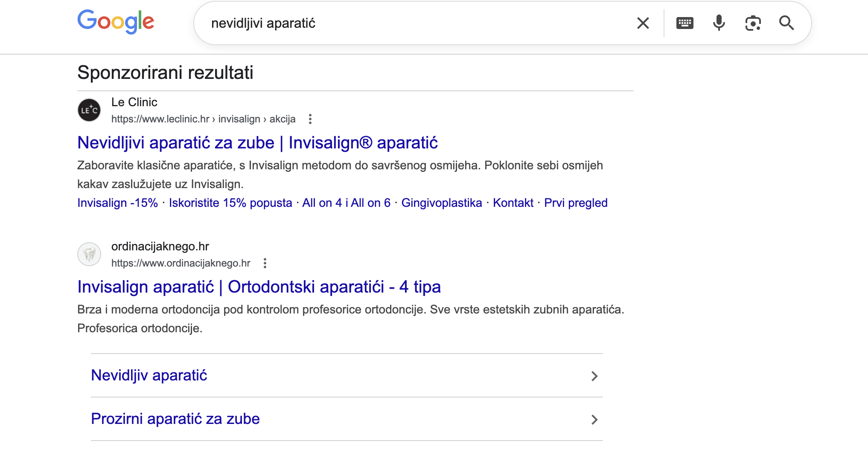Click the 'Invisalign -15%' sitelink
Image resolution: width=868 pixels, height=470 pixels.
click(117, 203)
